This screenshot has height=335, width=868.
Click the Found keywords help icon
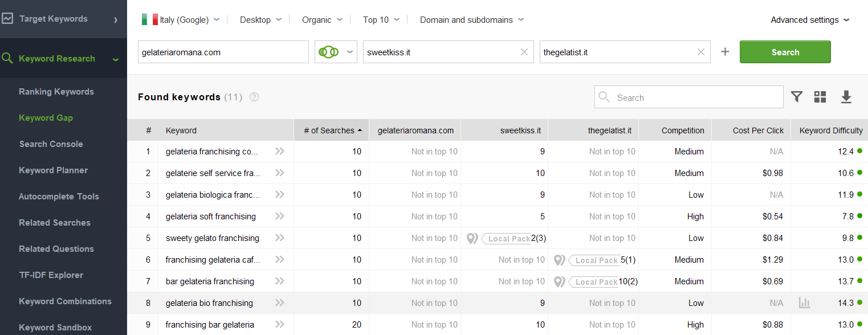pos(254,97)
